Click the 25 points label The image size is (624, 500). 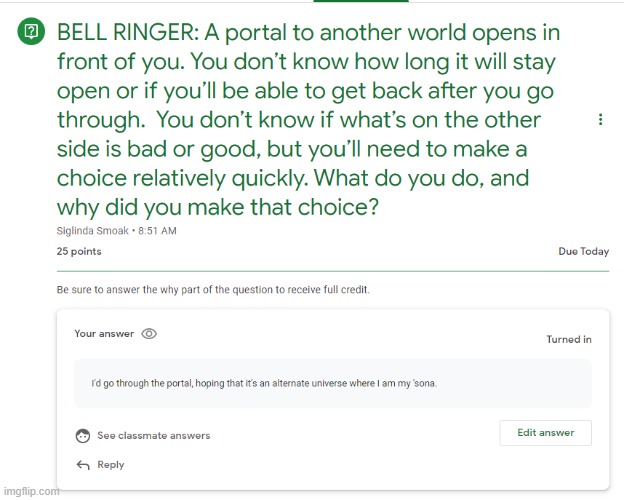(78, 252)
